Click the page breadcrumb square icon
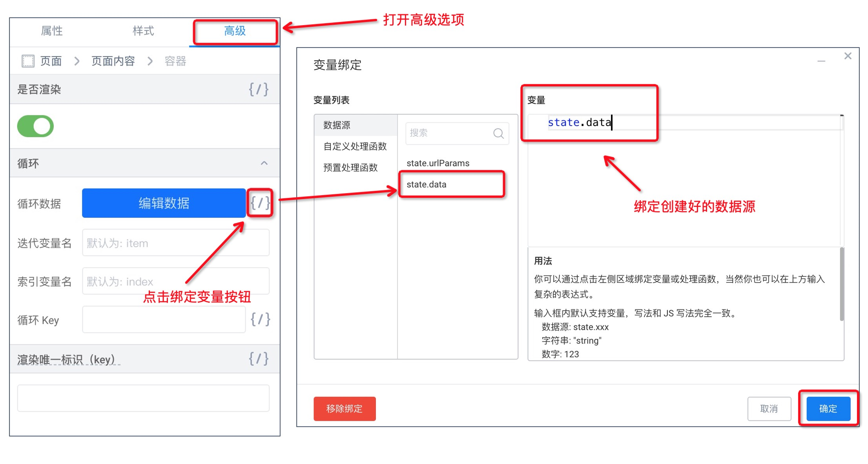The height and width of the screenshot is (464, 868). click(28, 61)
